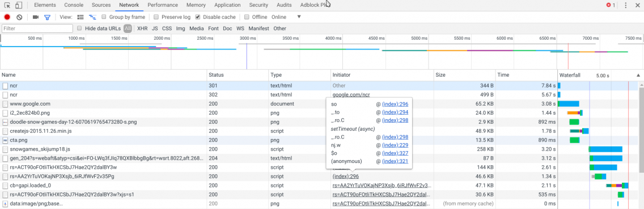
Task: Open the (index):327 link for $o
Action: click(395, 153)
